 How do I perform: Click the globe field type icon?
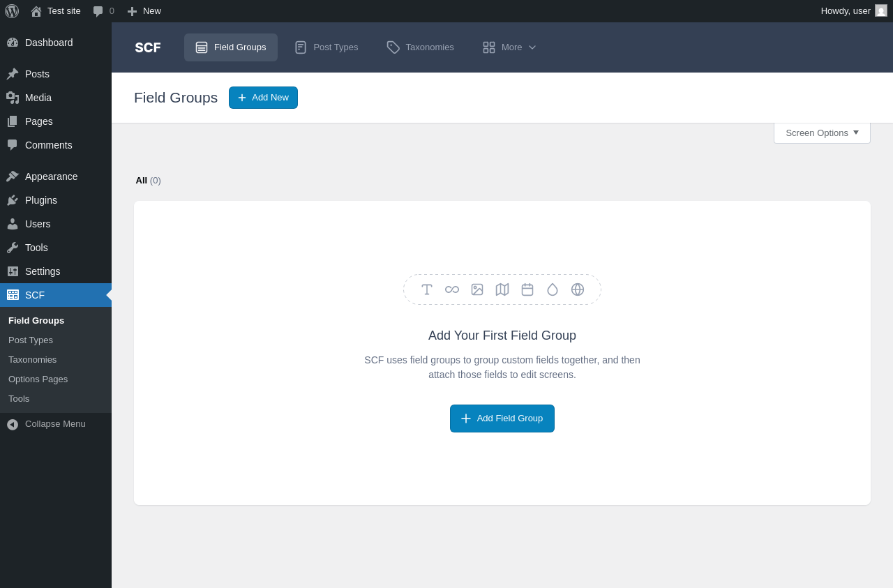tap(578, 289)
